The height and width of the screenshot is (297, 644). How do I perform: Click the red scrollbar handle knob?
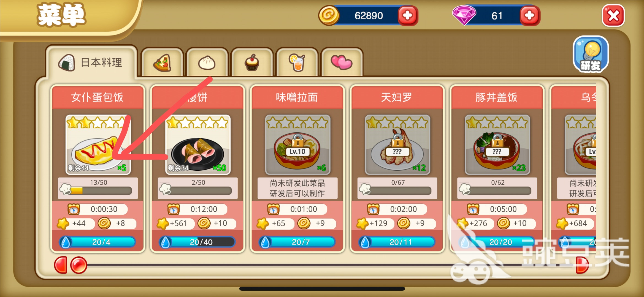pyautogui.click(x=79, y=265)
